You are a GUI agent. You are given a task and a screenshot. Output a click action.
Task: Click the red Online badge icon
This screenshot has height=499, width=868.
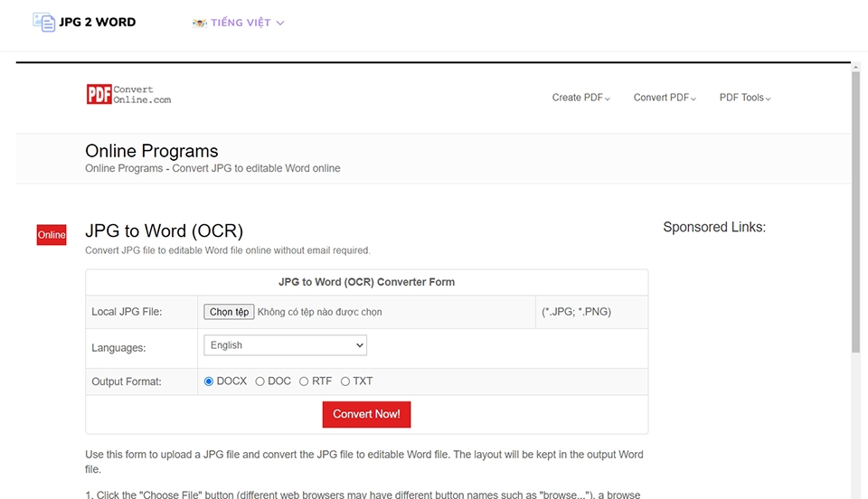(52, 234)
